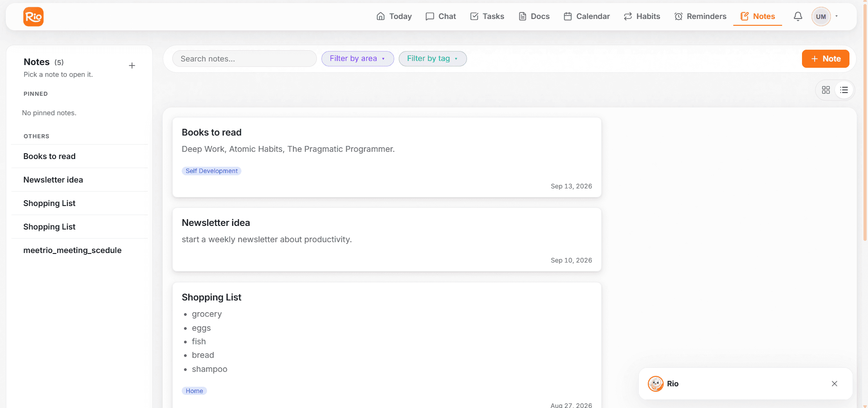Open the Newsletter idea note card
Screen dimensions: 868x408
pyautogui.click(x=387, y=239)
